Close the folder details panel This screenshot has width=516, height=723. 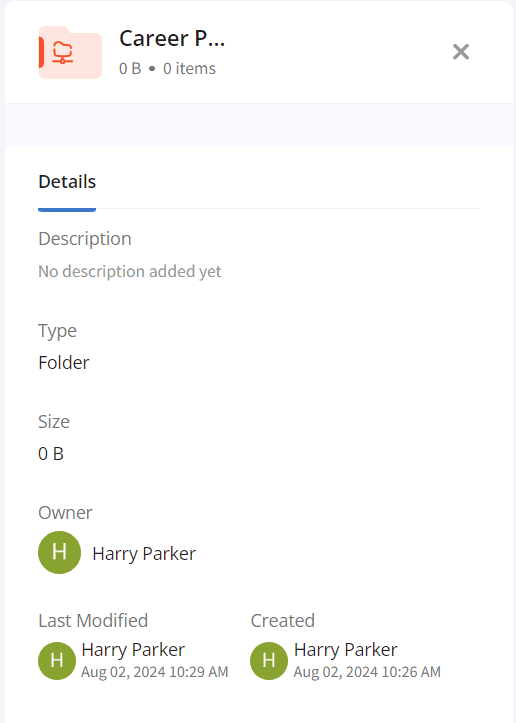point(461,52)
